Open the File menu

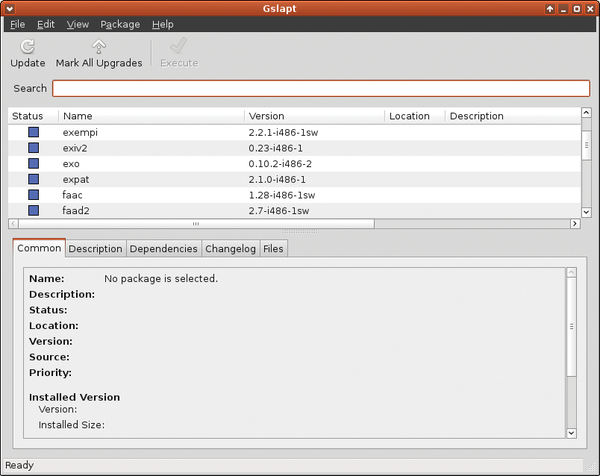(x=18, y=24)
